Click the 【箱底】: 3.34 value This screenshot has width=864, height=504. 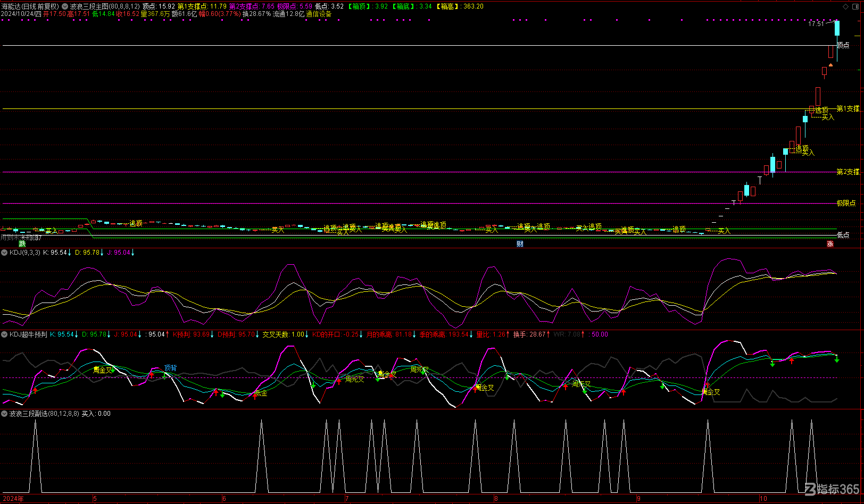pyautogui.click(x=412, y=6)
